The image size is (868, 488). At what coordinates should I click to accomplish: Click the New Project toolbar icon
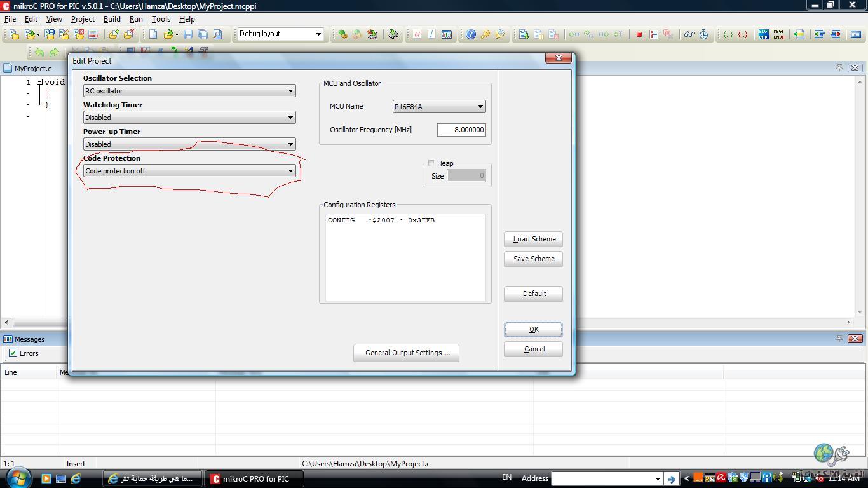click(x=13, y=34)
